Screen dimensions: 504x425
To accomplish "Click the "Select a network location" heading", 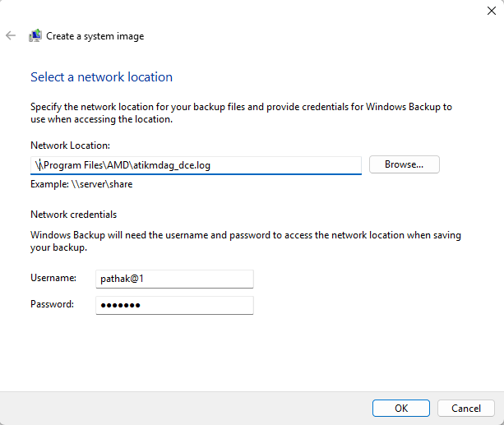I will 101,77.
